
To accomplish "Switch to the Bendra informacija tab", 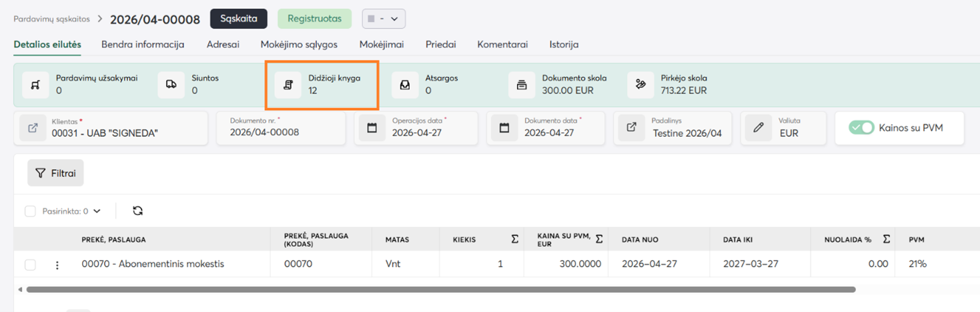I will coord(143,45).
